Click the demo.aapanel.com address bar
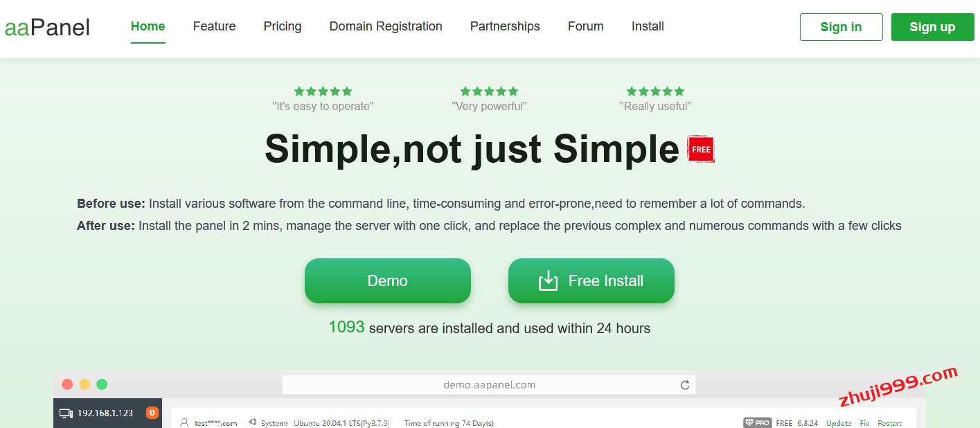Image resolution: width=980 pixels, height=428 pixels. [489, 385]
